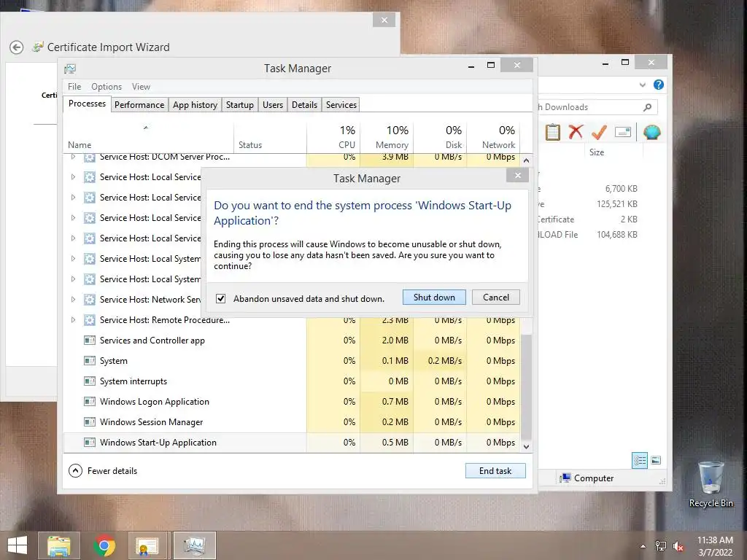The image size is (747, 560).
Task: Select the Services and Controller app process
Action: 292,341
